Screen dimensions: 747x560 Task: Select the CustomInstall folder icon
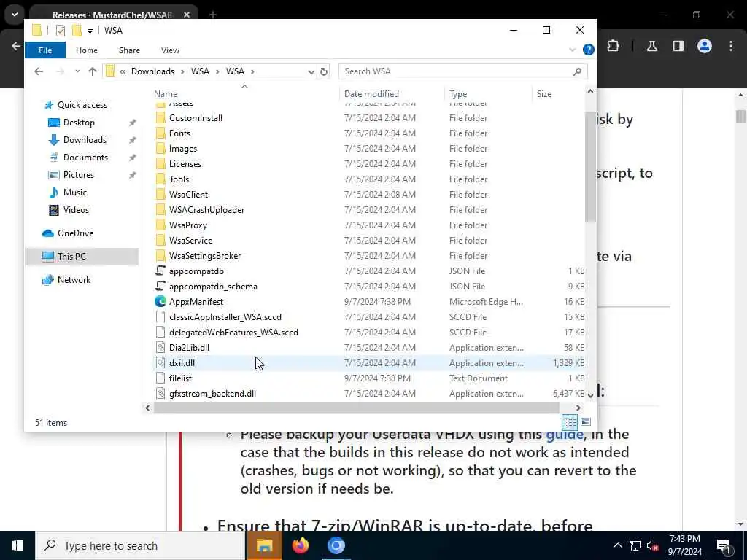(160, 118)
